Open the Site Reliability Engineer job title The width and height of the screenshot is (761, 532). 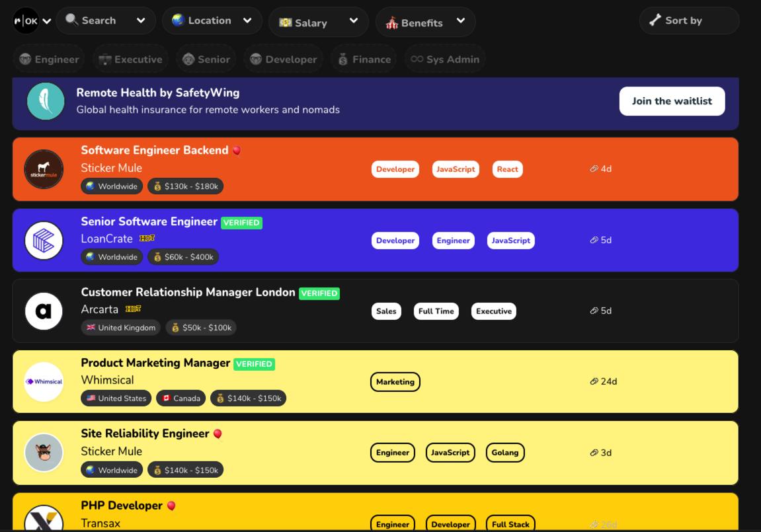[x=145, y=434]
